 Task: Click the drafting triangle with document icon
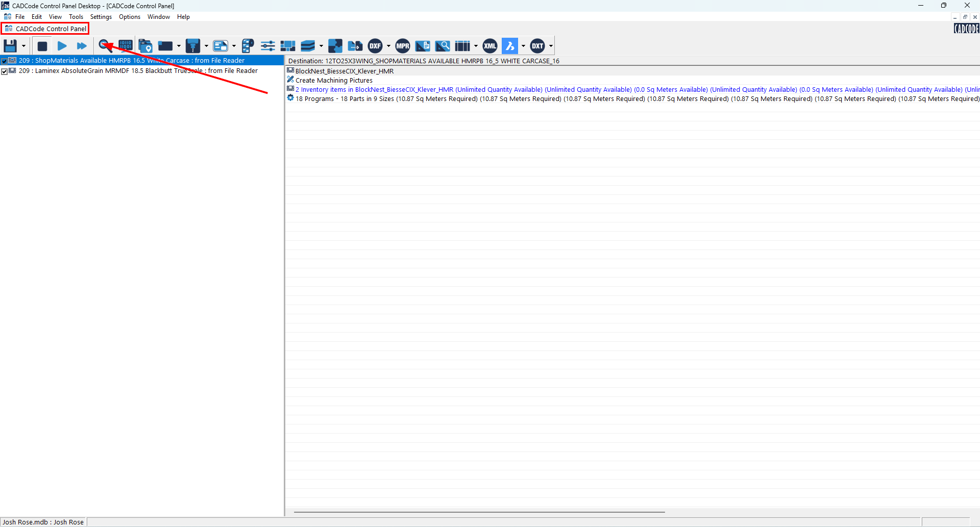(x=423, y=46)
